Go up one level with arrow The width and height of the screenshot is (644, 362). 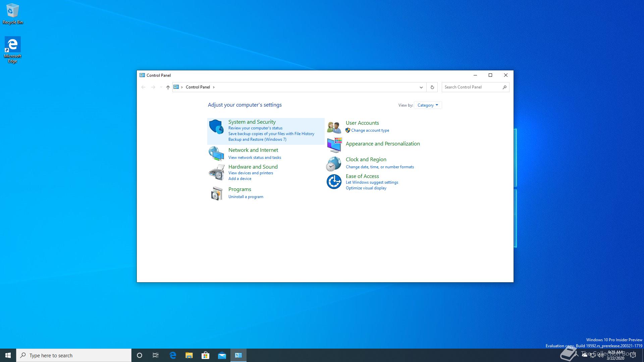tap(168, 87)
